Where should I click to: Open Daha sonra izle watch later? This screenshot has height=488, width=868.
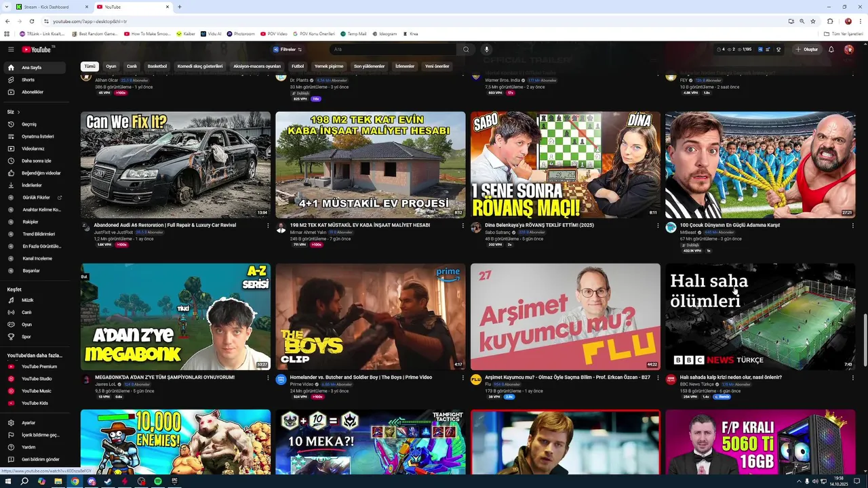(37, 161)
